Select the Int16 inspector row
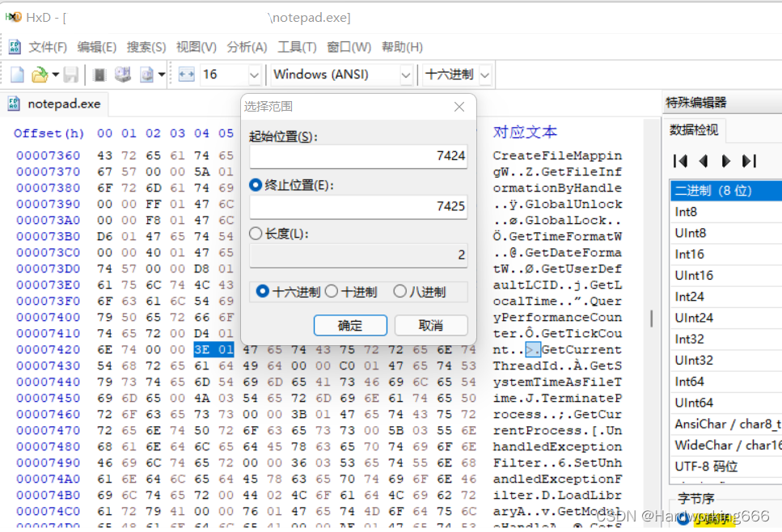The width and height of the screenshot is (782, 532). pyautogui.click(x=726, y=255)
